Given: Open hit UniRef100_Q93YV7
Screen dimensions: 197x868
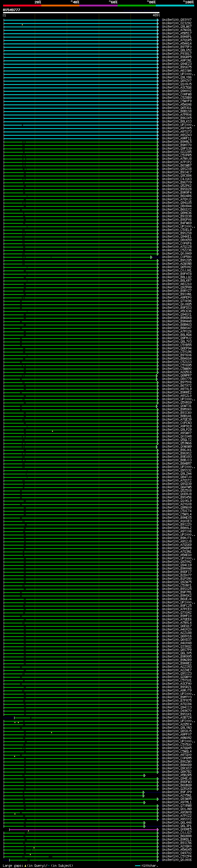Looking at the screenshot, I should click(176, 20).
